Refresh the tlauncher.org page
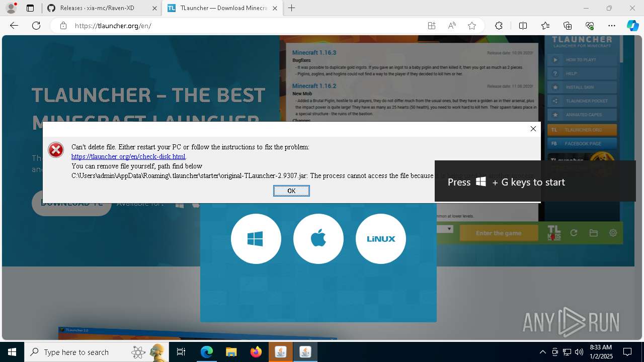 tap(36, 26)
